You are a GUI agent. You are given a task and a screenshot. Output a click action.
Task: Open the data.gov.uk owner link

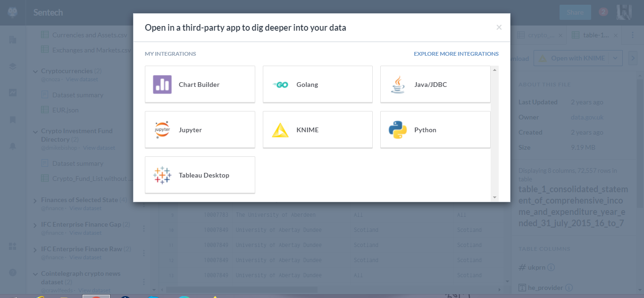tap(587, 117)
